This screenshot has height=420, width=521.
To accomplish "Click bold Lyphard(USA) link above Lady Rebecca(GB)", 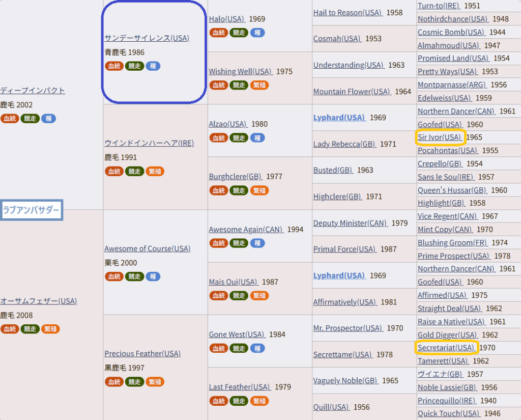I will 339,118.
